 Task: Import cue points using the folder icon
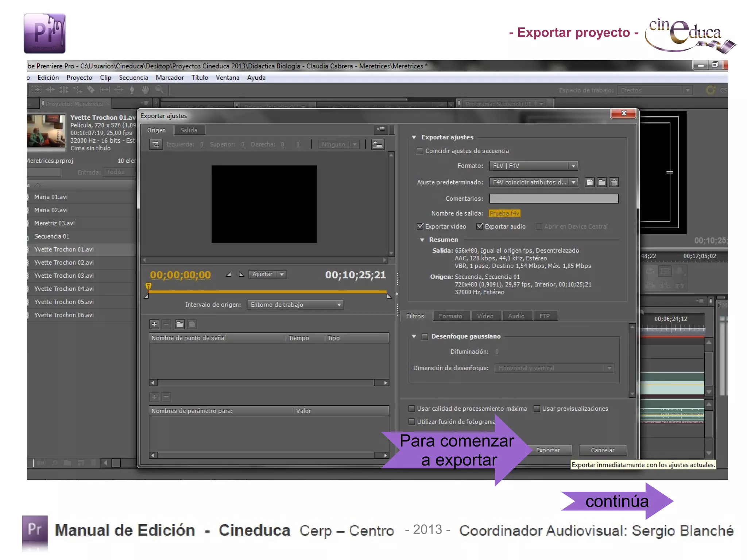[x=180, y=324]
